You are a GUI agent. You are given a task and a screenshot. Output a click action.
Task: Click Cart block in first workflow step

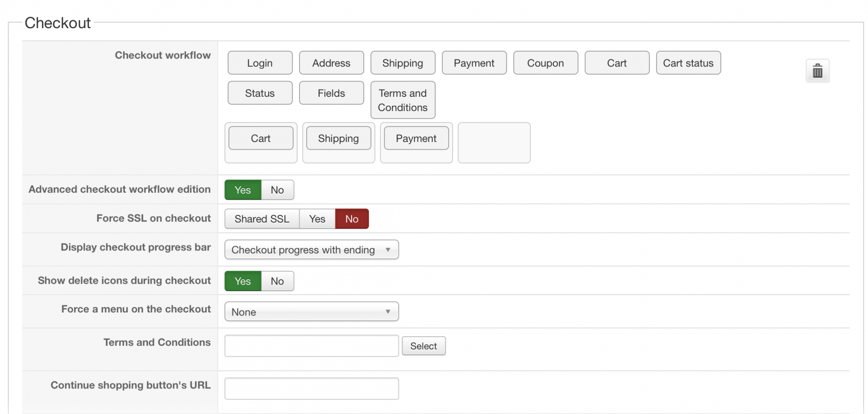click(260, 138)
